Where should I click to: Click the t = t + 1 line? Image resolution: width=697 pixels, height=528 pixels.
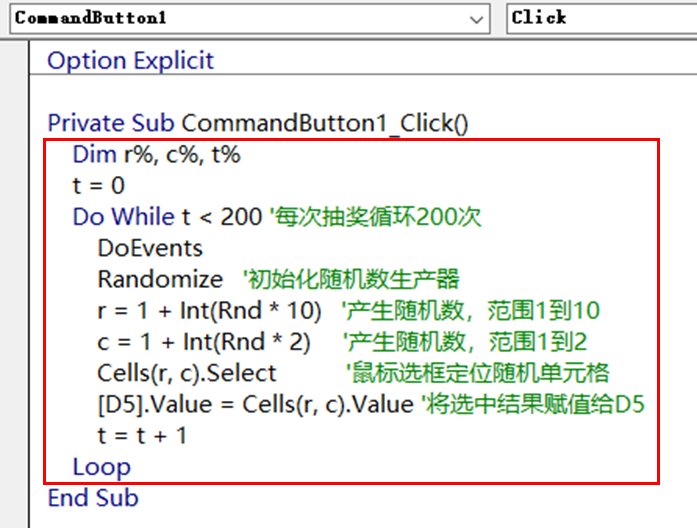coord(142,436)
